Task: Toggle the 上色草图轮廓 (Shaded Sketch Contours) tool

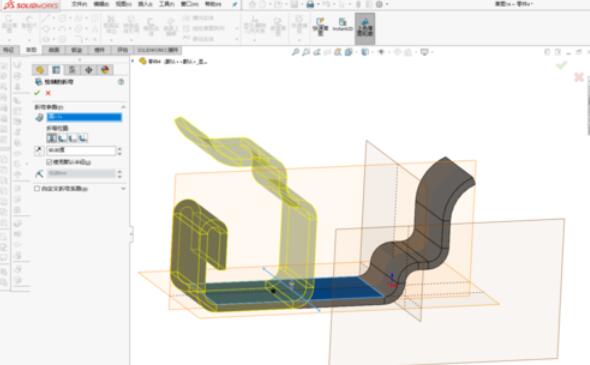Action: pos(365,28)
